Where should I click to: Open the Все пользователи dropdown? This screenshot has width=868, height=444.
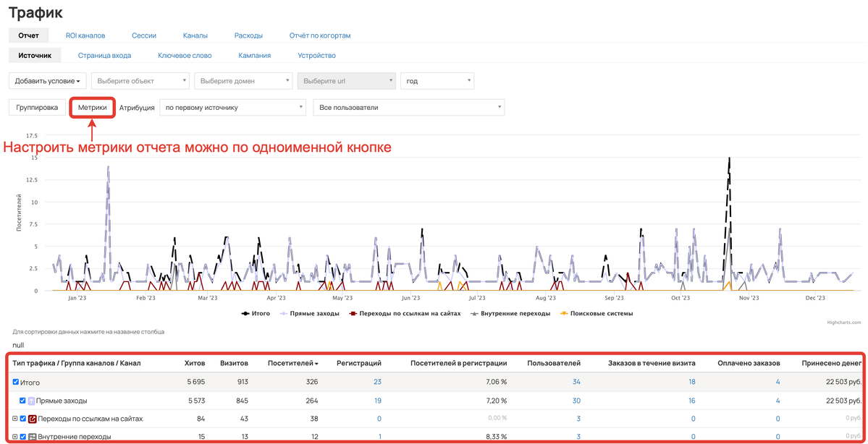[409, 108]
